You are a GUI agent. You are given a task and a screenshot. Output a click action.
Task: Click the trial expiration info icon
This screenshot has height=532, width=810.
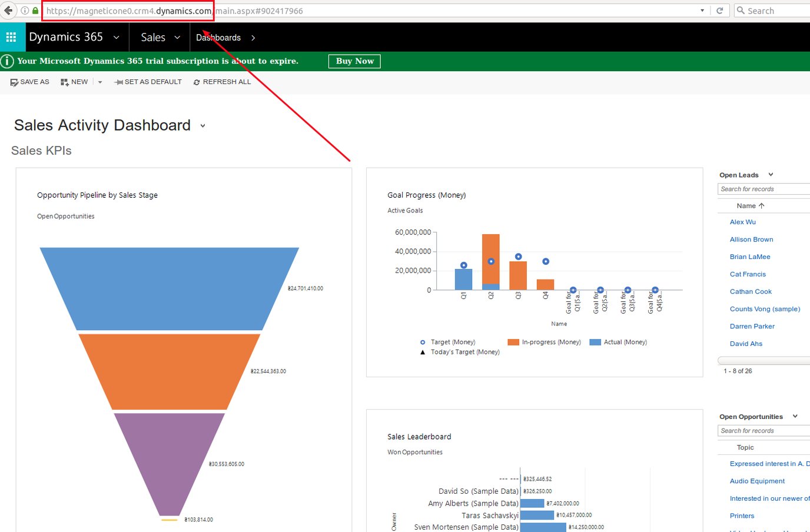[6, 61]
